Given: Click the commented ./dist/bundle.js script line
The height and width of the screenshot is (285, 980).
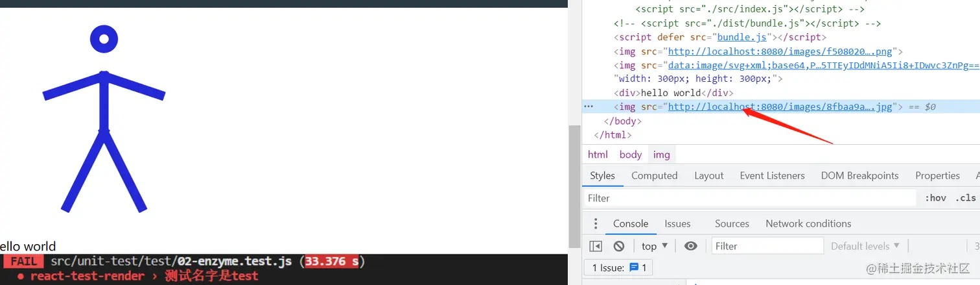Looking at the screenshot, I should pos(747,23).
